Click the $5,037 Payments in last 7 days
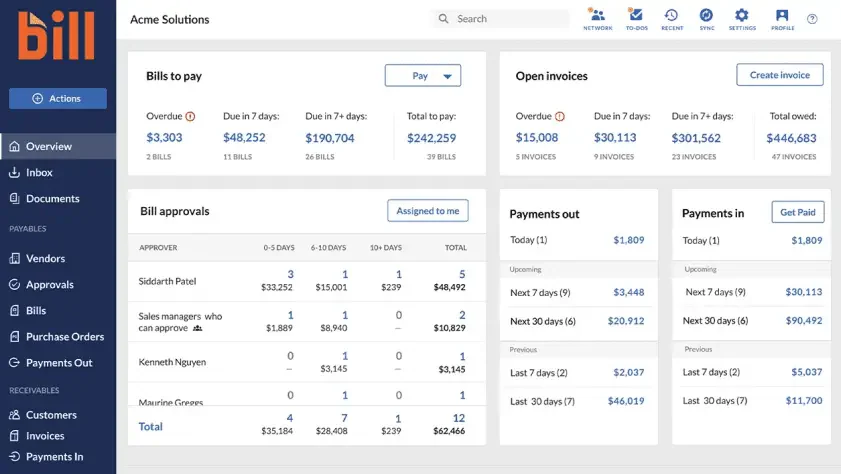The image size is (841, 474). point(807,372)
